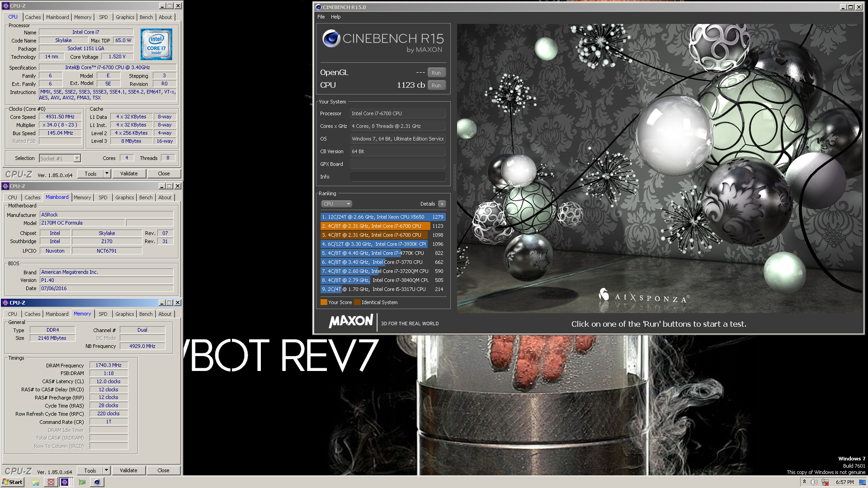Select ranking row 5 Core i7-4770K
This screenshot has width=868, height=488.
coord(383,253)
